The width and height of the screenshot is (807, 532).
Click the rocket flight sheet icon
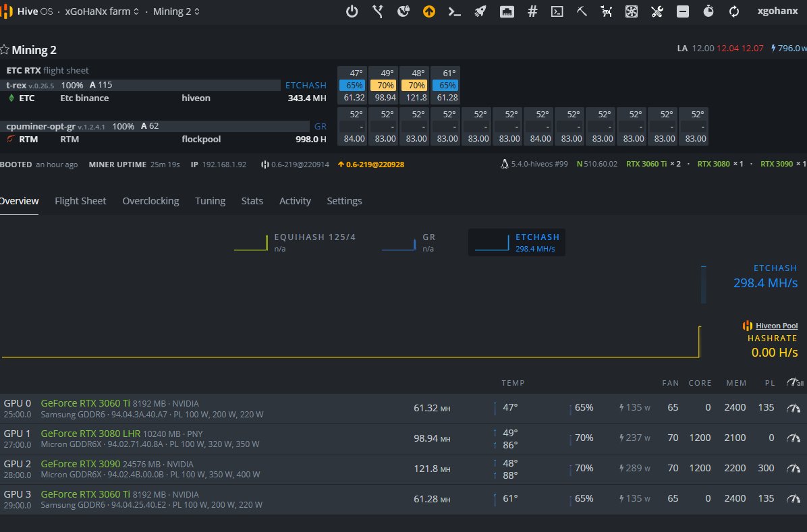pyautogui.click(x=480, y=11)
